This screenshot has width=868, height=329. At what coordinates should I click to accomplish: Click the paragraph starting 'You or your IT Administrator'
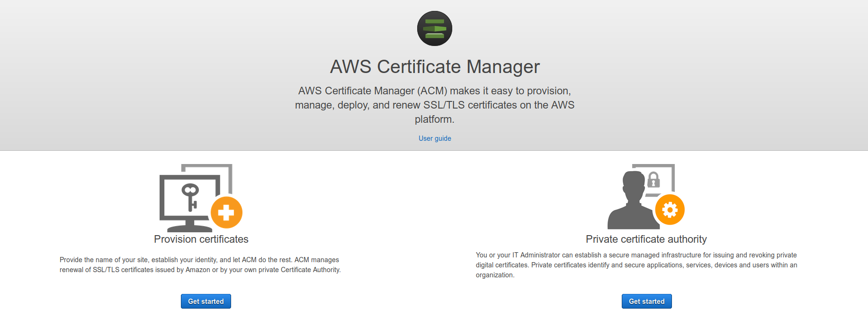pos(636,265)
